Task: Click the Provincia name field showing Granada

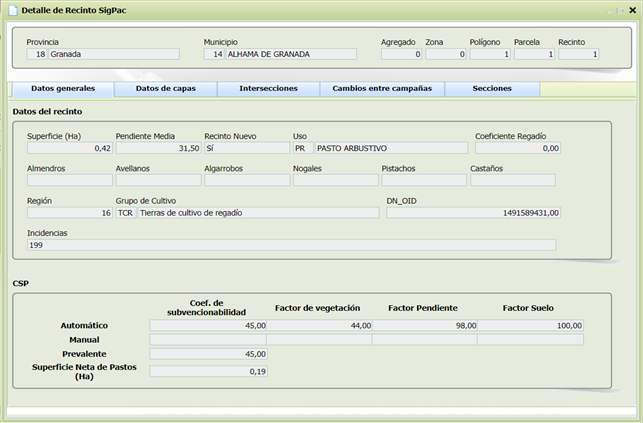Action: click(100, 54)
